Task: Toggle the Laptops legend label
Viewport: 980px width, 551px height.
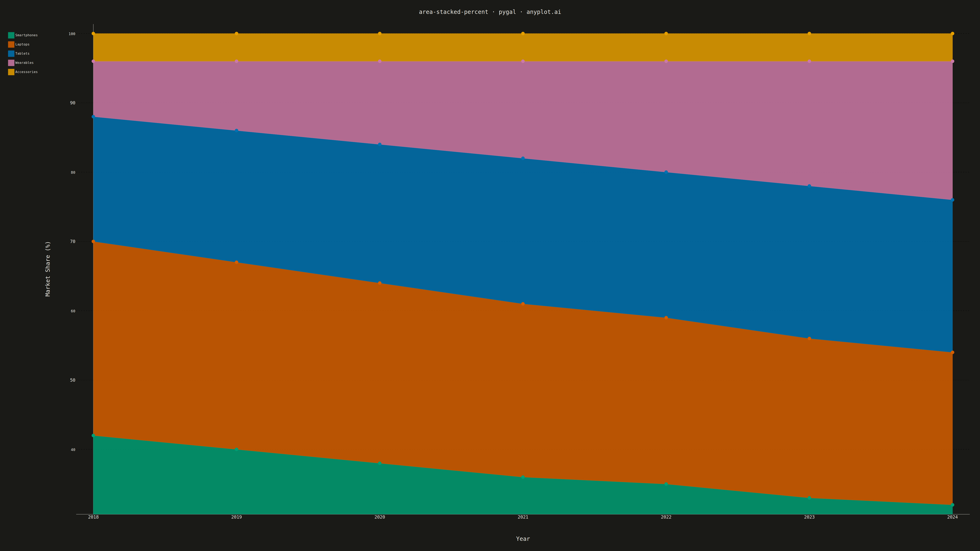Action: click(x=22, y=44)
